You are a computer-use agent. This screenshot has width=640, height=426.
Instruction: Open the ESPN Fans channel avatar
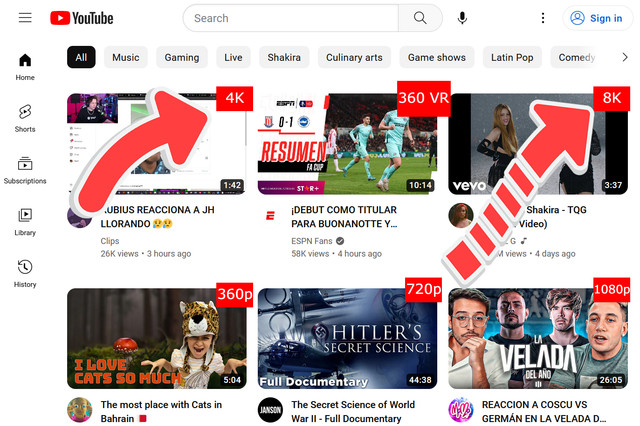(x=270, y=215)
